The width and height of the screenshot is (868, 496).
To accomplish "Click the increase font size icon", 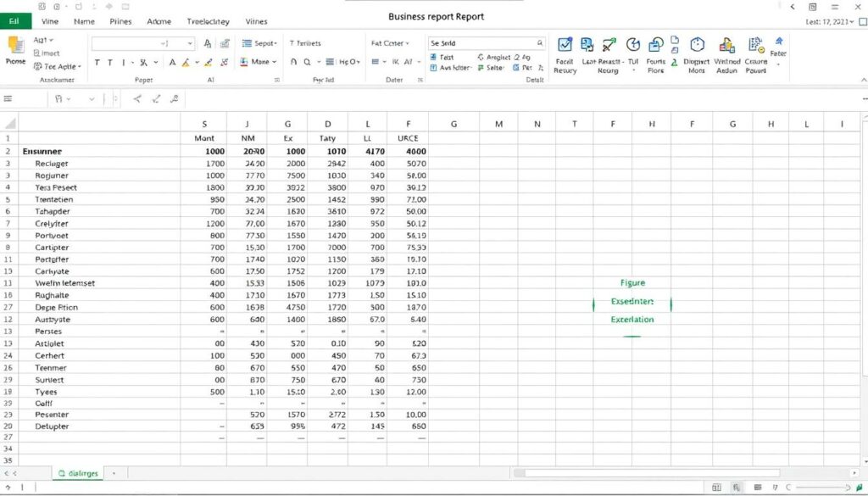I will click(208, 43).
